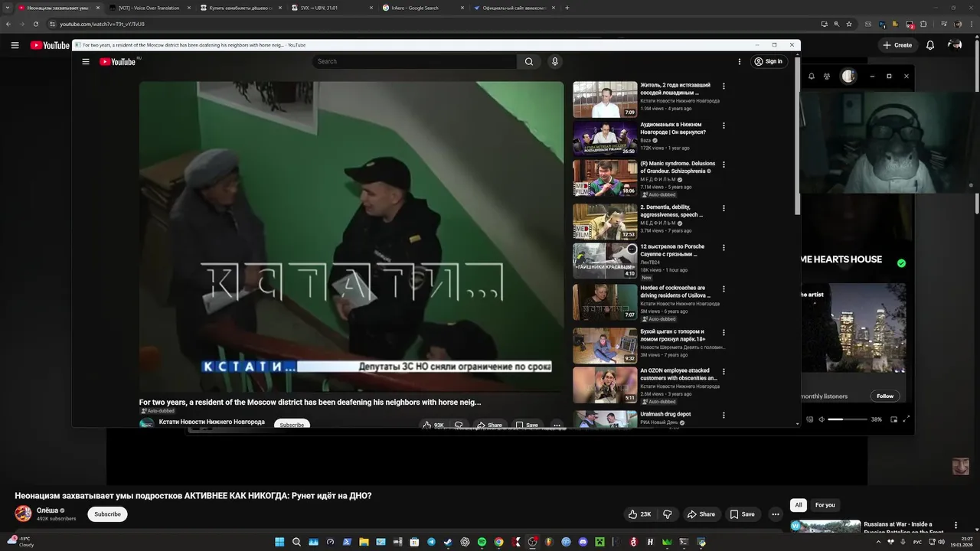The image size is (980, 551).
Task: Open Steam from the taskbar
Action: pyautogui.click(x=448, y=542)
